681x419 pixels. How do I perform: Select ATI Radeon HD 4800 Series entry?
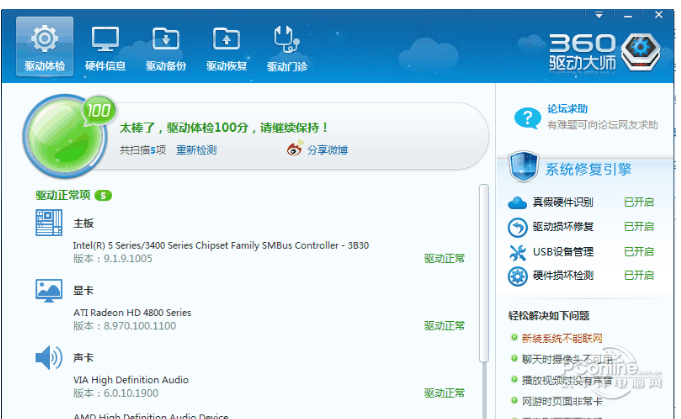[132, 313]
